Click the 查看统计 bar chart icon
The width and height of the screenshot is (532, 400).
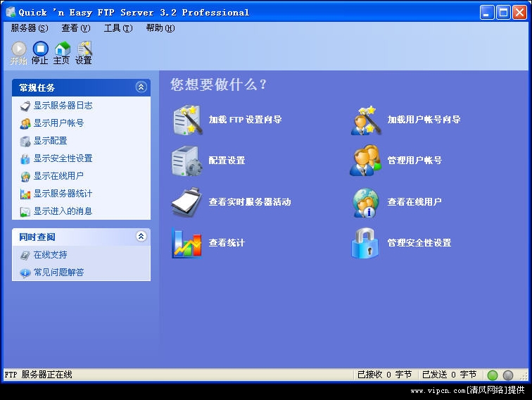click(187, 243)
